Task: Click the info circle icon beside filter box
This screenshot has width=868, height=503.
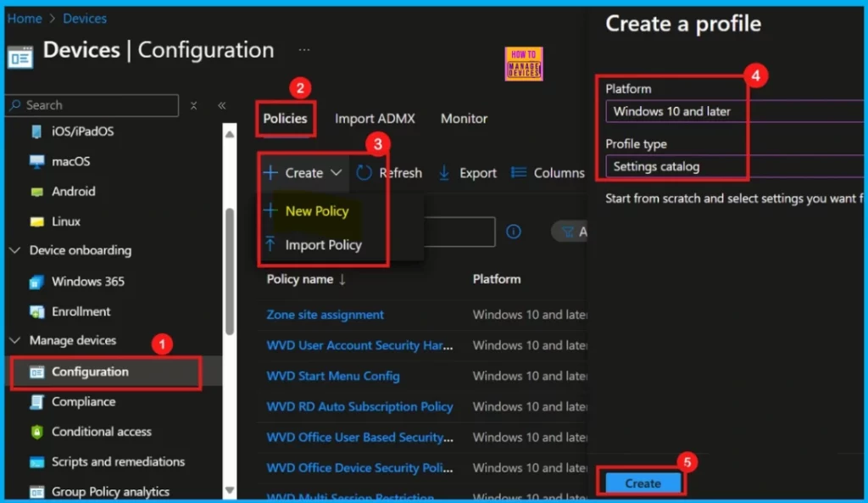Action: click(514, 232)
